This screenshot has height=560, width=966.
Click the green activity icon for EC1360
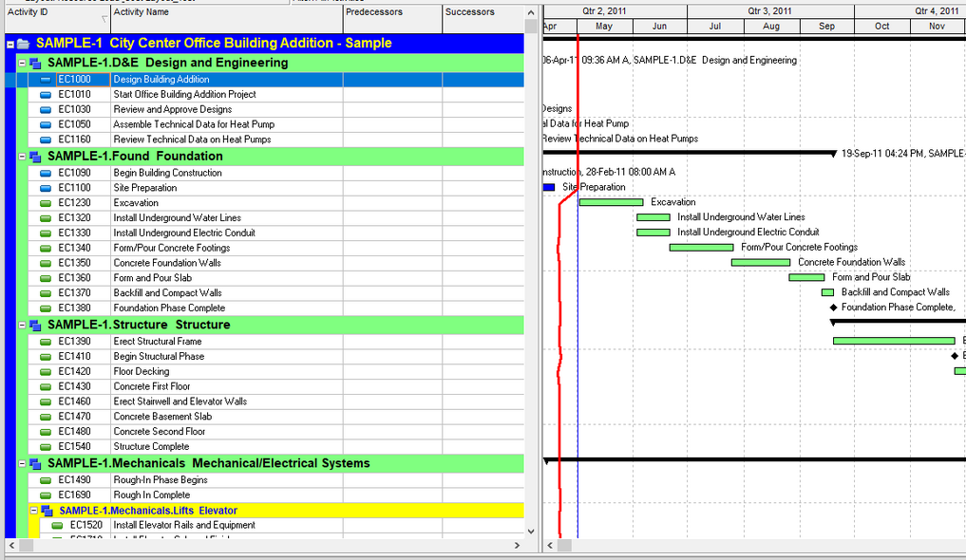pos(46,278)
